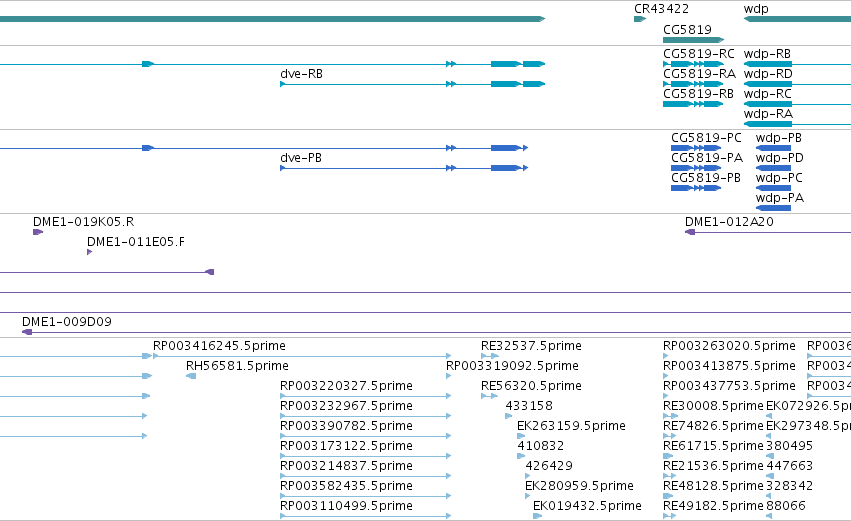Screen dimensions: 851x521
Task: Select RP003232967.5prime EST label
Action: click(346, 406)
